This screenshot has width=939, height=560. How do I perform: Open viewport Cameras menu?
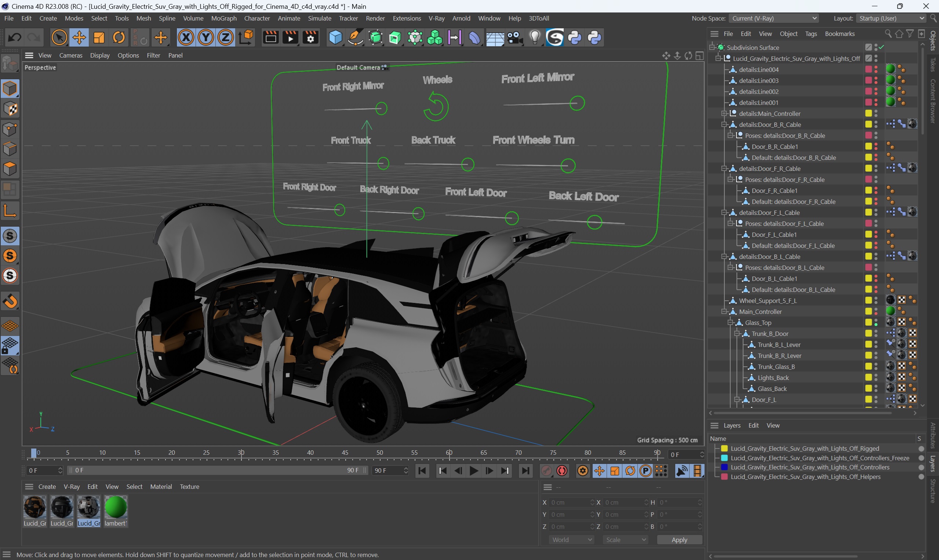point(70,55)
